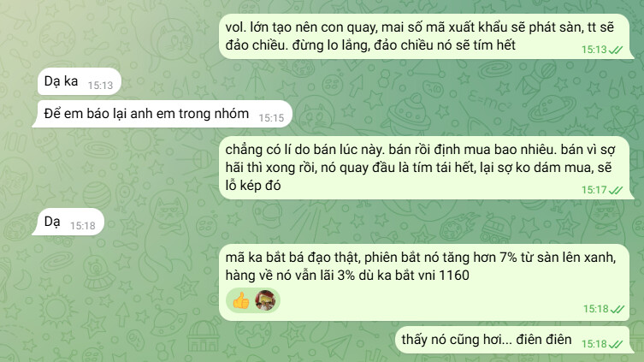This screenshot has width=644, height=362.
Task: Select the 'thấy nó cũng hơi... điên điên' message
Action: (x=515, y=340)
